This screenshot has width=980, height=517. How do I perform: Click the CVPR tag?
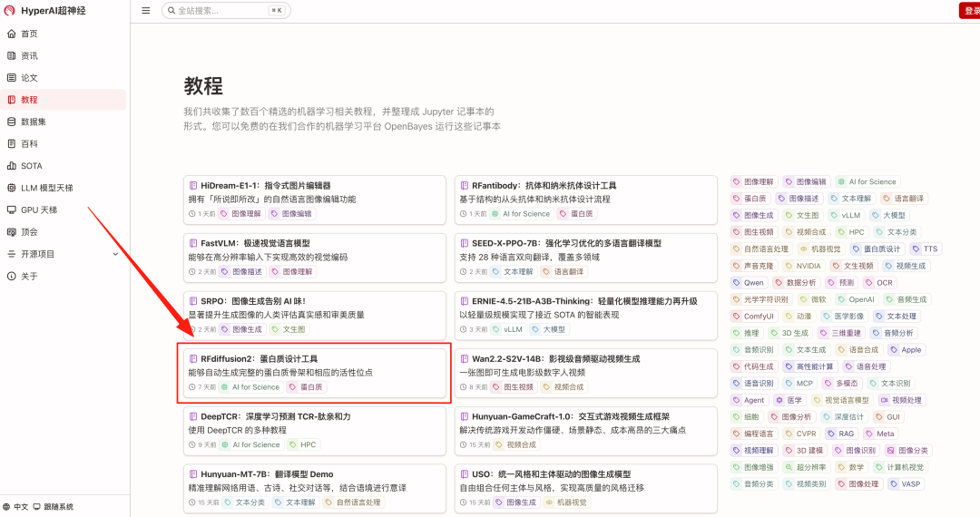801,434
